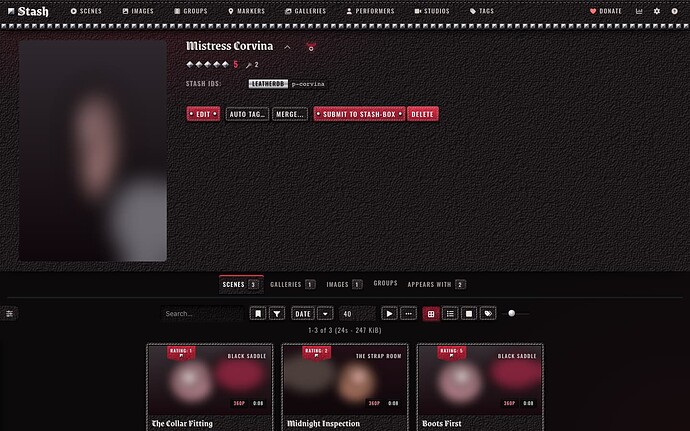Click Rating 1 banner on Collar Fitting

181,352
